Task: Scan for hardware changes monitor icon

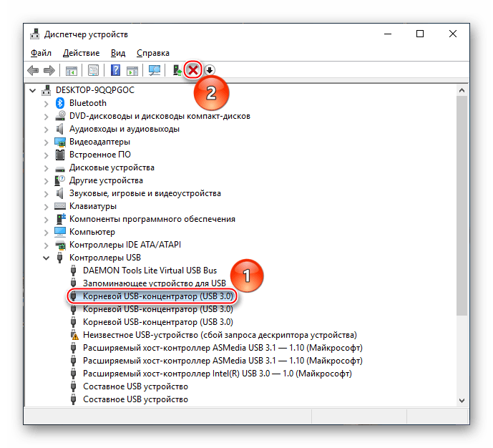Action: [x=155, y=70]
